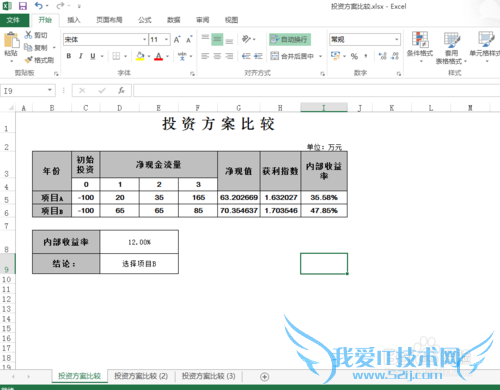Toggle Wrap Text button
This screenshot has width=500, height=390.
(x=290, y=39)
